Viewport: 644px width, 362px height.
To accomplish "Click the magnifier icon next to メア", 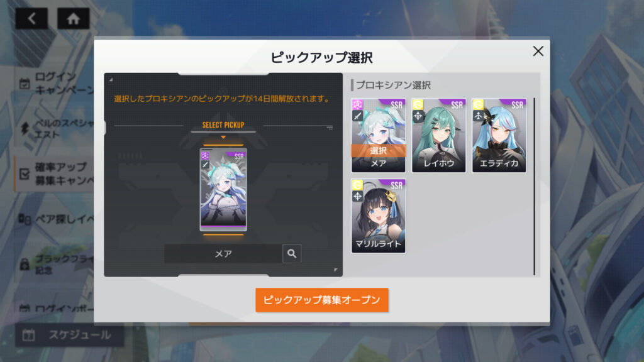I will (x=292, y=254).
